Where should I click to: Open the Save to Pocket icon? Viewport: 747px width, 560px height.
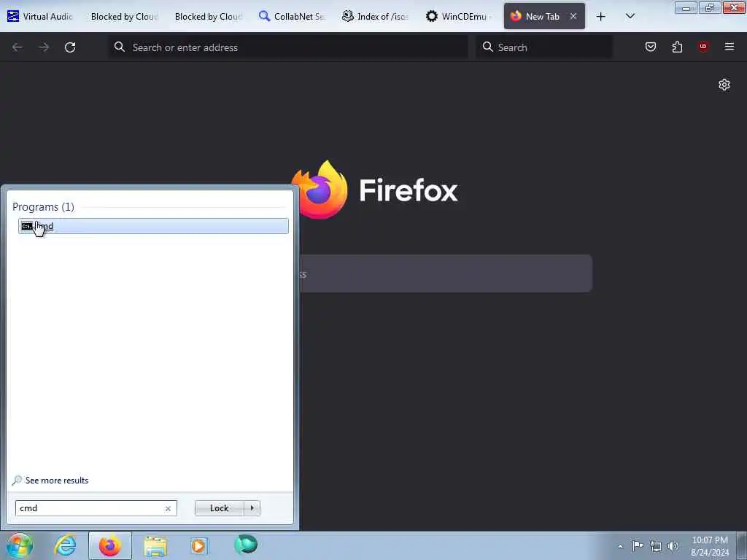coord(650,47)
